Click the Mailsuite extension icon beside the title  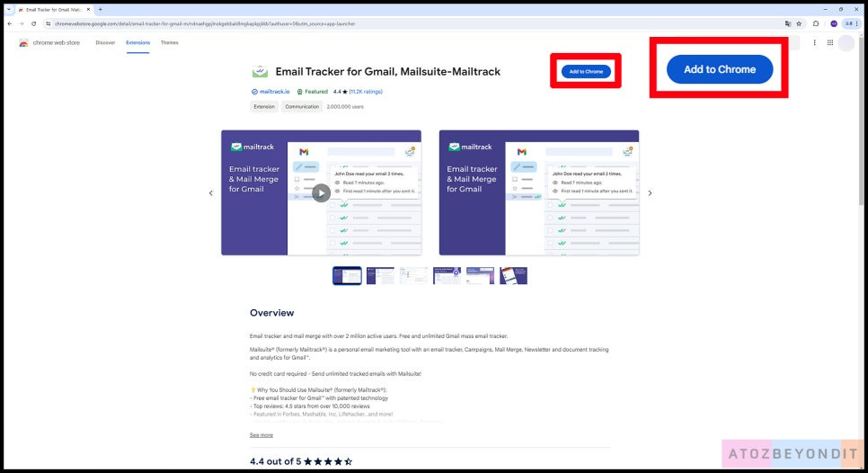(260, 72)
